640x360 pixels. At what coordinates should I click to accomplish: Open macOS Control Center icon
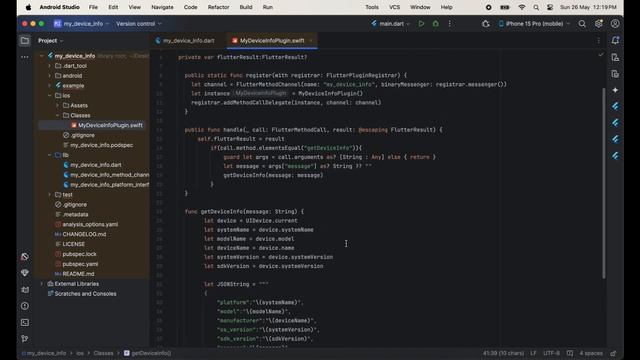tap(550, 7)
